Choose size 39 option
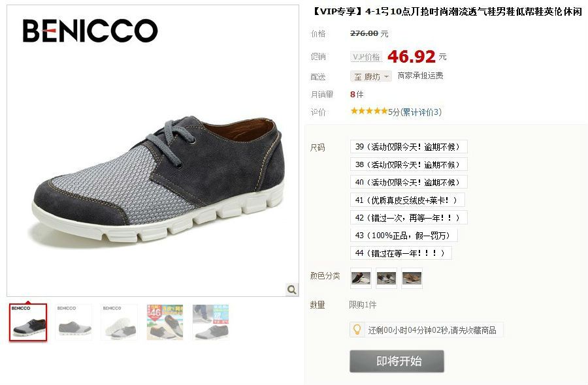This screenshot has width=588, height=385. point(409,146)
